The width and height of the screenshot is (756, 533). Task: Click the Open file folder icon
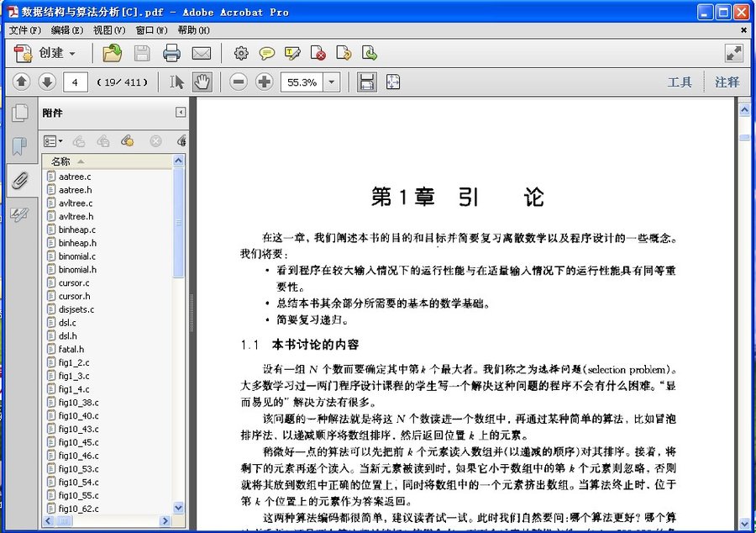(112, 53)
